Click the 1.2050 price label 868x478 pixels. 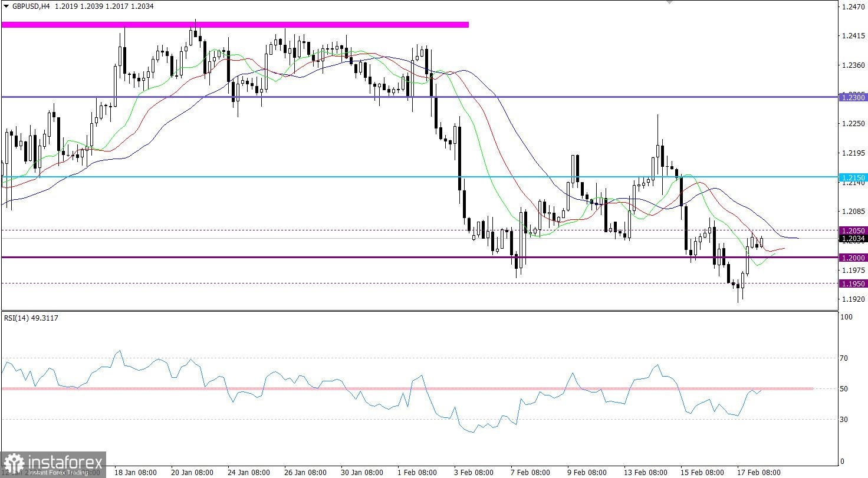tap(853, 230)
